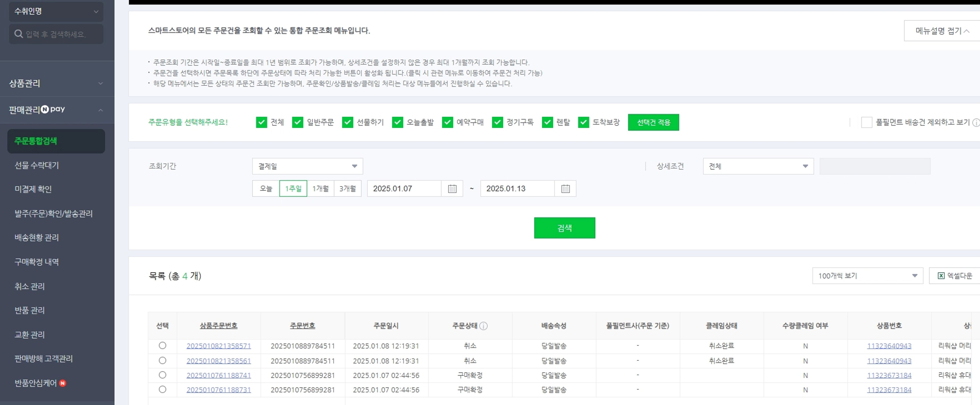
Task: Open 판매방해 고객관리 menu item
Action: click(43, 359)
